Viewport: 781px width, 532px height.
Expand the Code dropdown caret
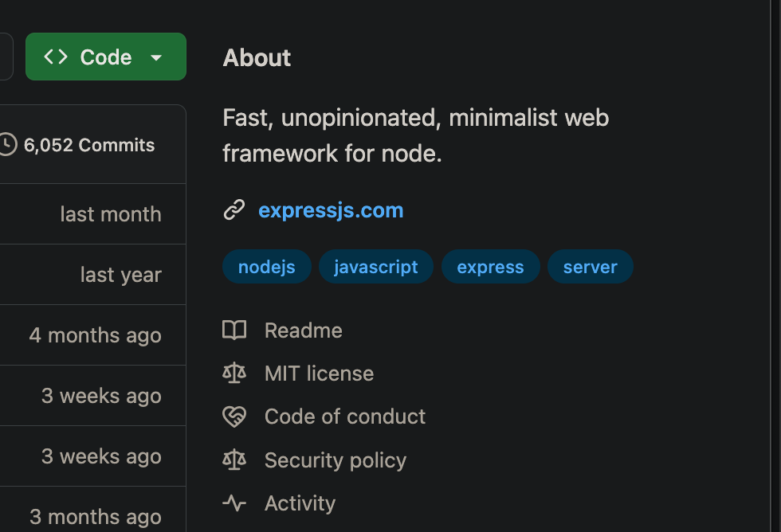[156, 58]
